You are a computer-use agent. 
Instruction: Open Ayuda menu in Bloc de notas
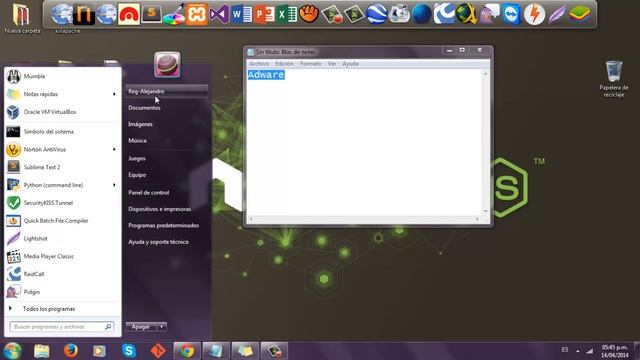tap(350, 64)
